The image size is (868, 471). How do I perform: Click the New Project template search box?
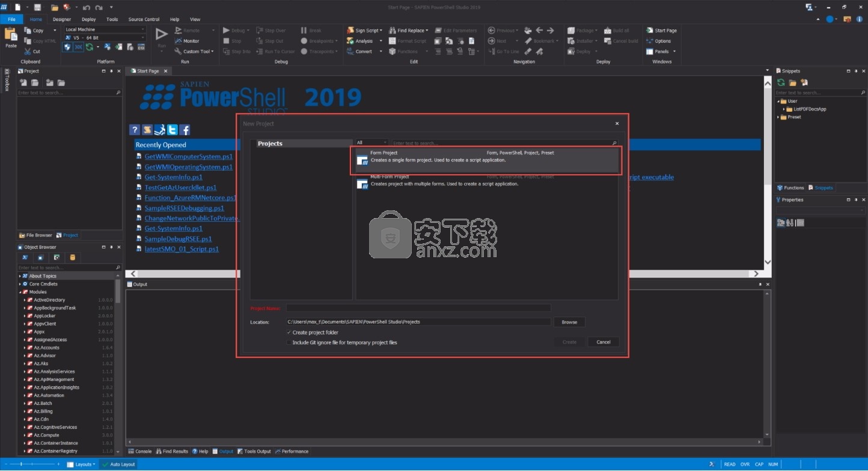coord(505,143)
